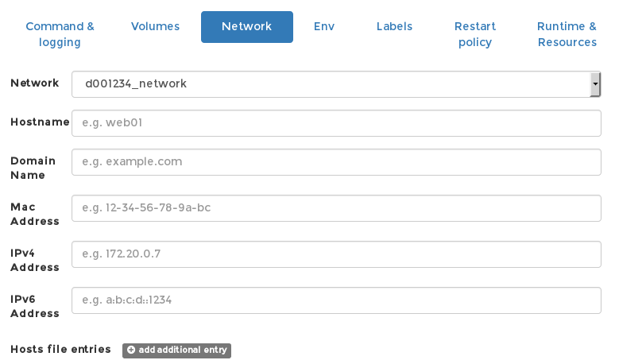Focus the IPv4 Address field
Image resolution: width=619 pixels, height=364 pixels.
tap(336, 254)
